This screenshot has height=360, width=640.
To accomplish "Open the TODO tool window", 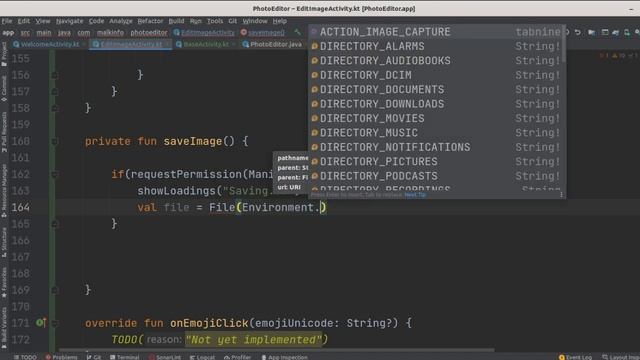I will coord(25,357).
